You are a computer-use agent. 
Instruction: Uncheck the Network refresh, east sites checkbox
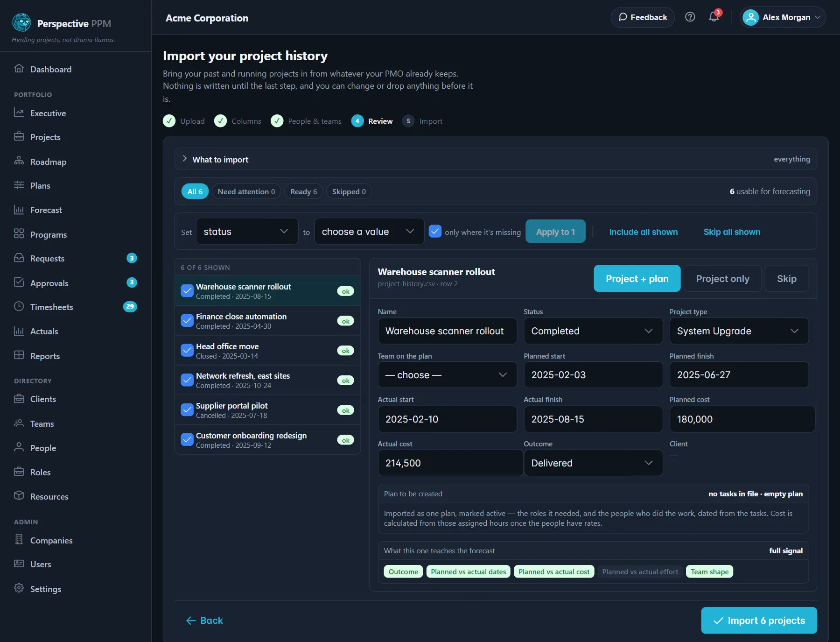(x=187, y=380)
